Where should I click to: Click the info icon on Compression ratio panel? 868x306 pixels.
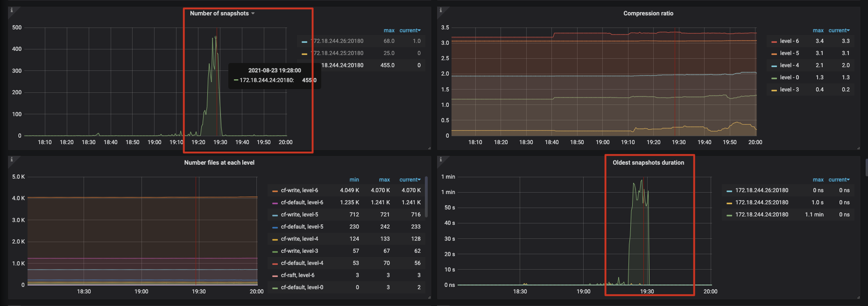[441, 10]
